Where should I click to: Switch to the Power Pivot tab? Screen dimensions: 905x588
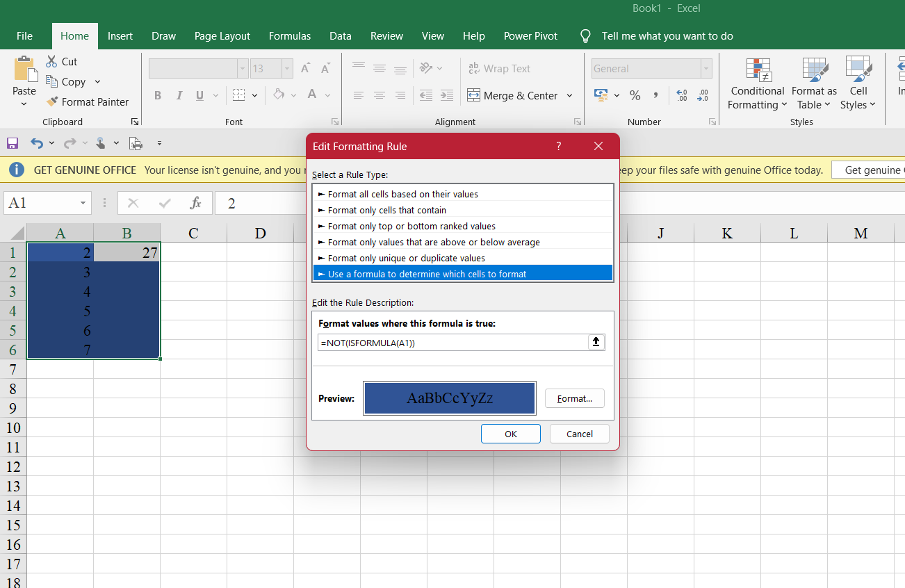tap(531, 36)
